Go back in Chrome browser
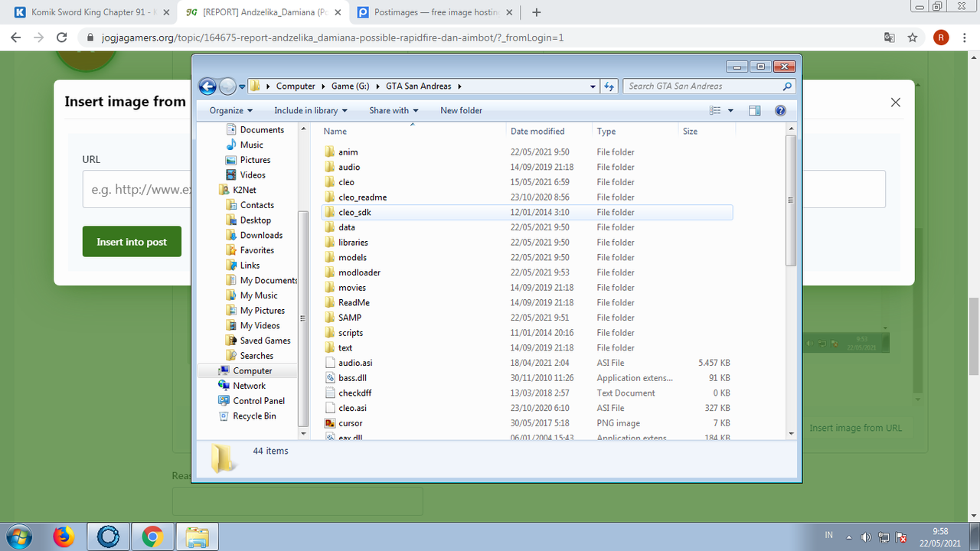Screen dimensions: 980x551 (15, 37)
